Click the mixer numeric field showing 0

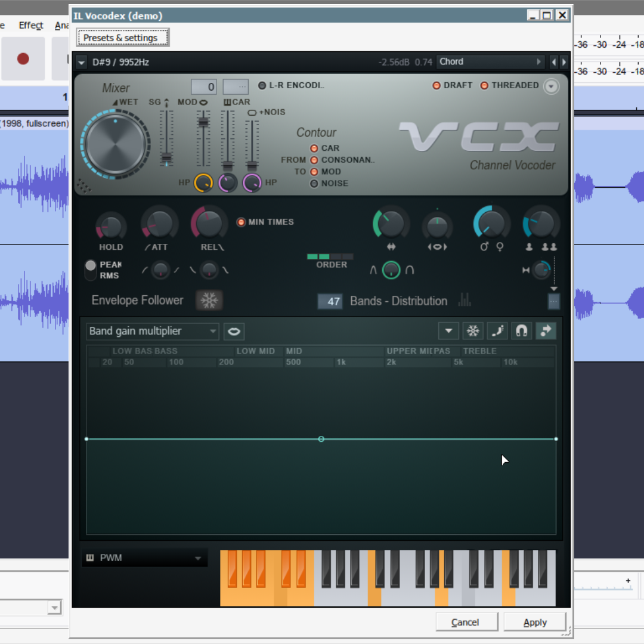(203, 86)
